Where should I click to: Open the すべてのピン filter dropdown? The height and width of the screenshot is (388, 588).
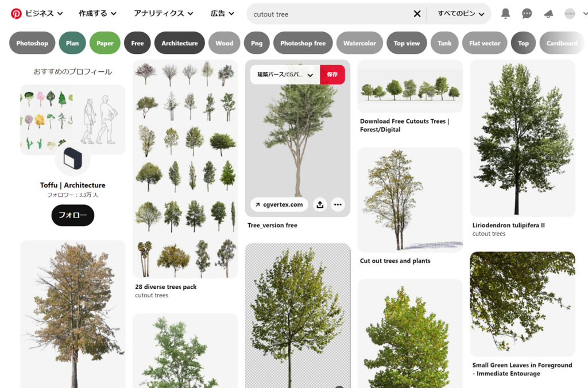(461, 14)
